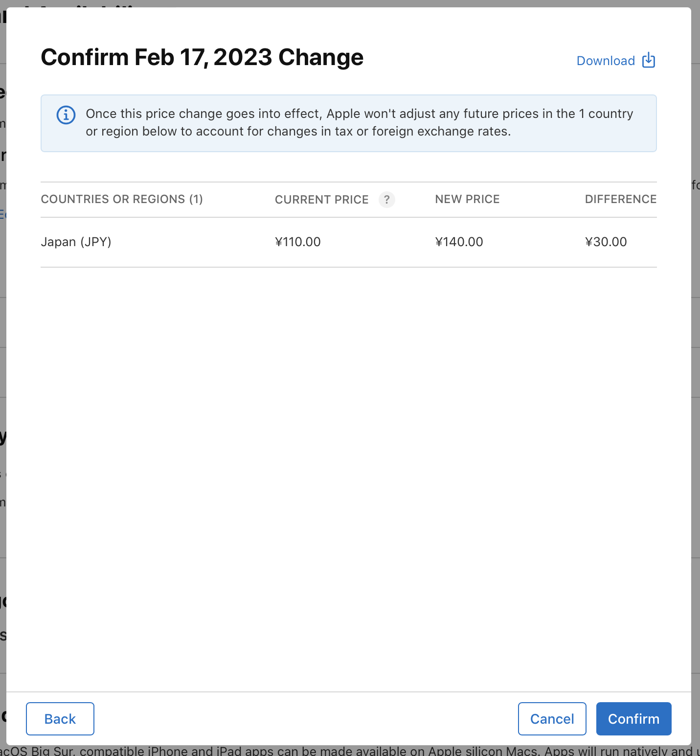Click the info icon in the notice banner
The image size is (700, 756).
point(66,115)
